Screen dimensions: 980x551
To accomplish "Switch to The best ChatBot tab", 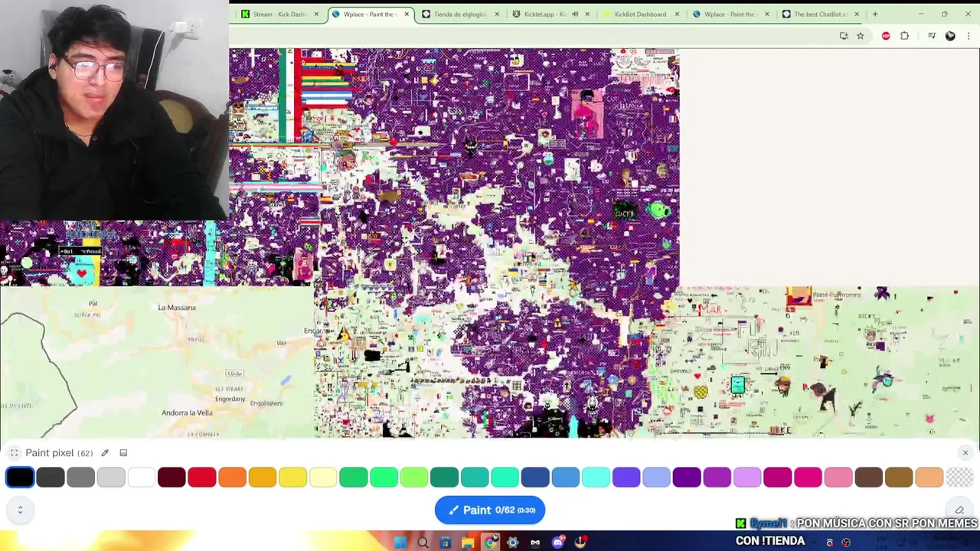I will click(819, 14).
